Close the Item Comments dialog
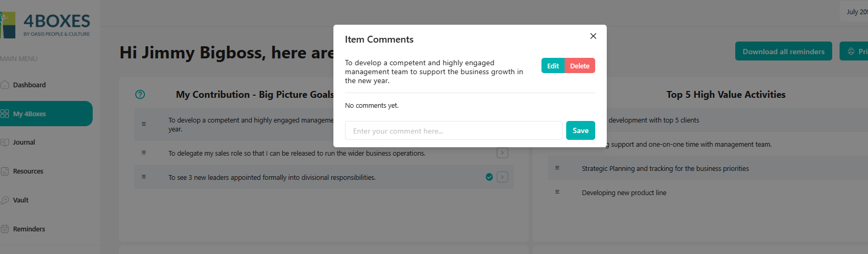 pyautogui.click(x=593, y=36)
